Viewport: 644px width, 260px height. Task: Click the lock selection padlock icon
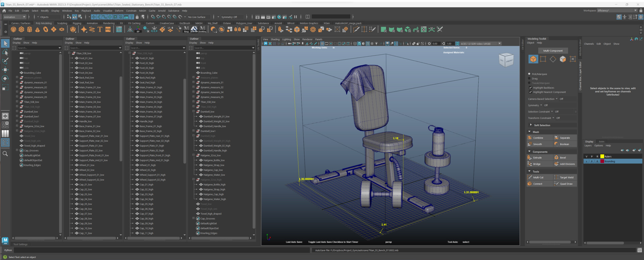tap(137, 17)
